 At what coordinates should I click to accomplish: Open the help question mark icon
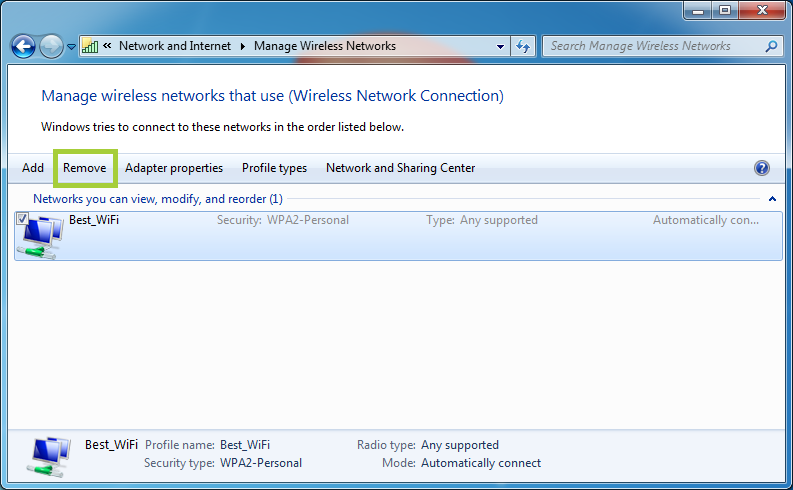point(762,168)
